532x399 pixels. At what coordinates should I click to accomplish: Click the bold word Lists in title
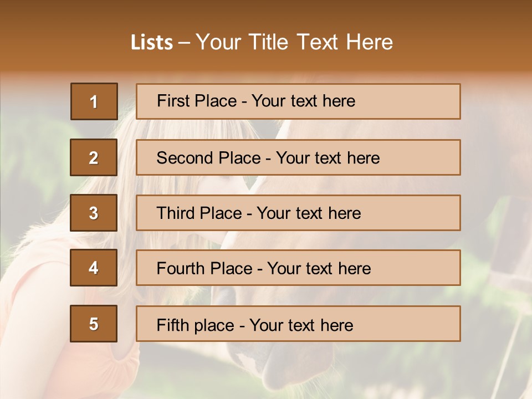152,42
